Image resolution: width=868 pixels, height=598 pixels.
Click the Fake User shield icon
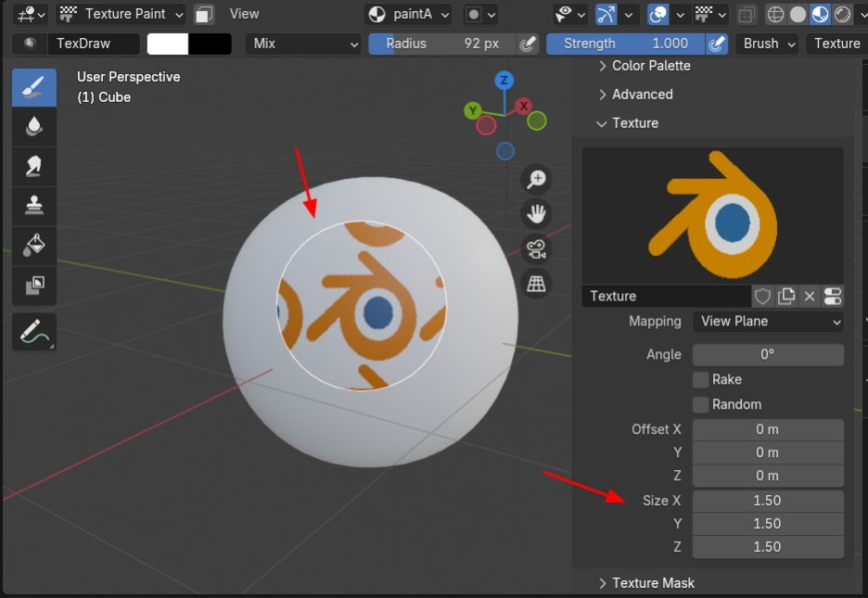click(x=762, y=296)
